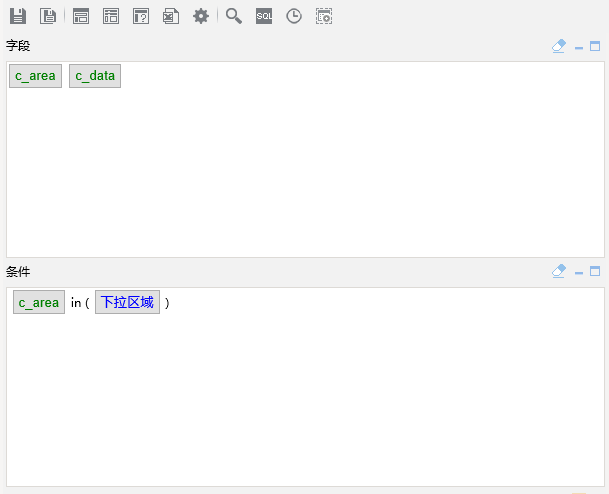Open the layout panel toolbar icon

pos(81,16)
